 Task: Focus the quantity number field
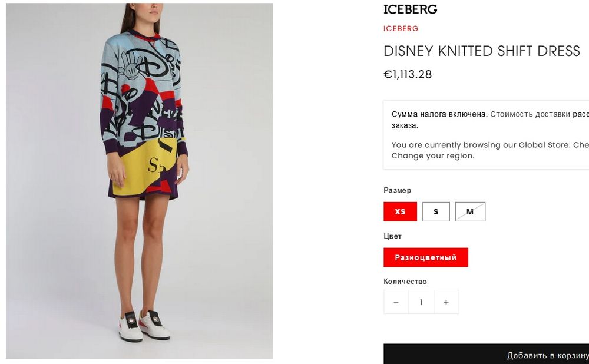pyautogui.click(x=421, y=302)
